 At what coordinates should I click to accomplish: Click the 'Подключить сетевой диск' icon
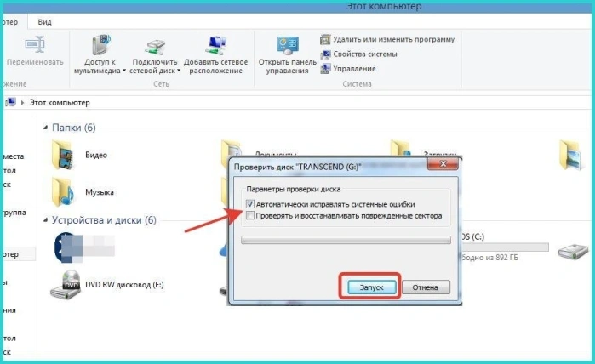pyautogui.click(x=155, y=47)
